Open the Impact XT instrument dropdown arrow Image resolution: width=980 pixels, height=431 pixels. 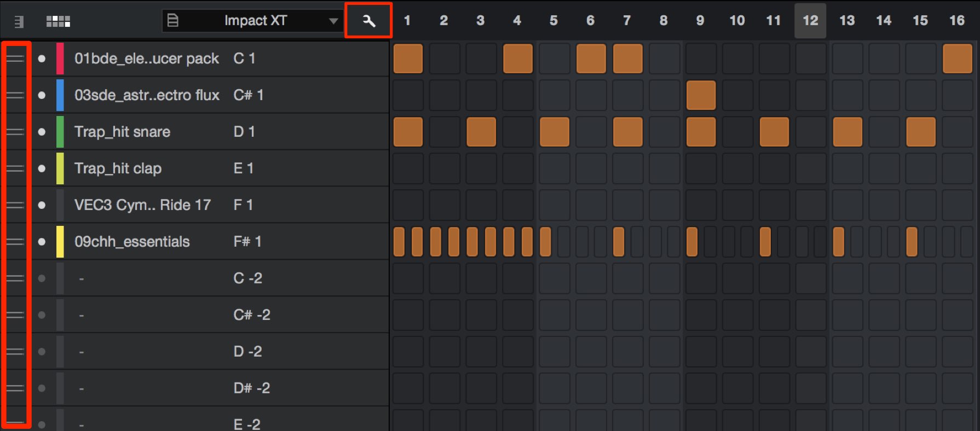[333, 21]
